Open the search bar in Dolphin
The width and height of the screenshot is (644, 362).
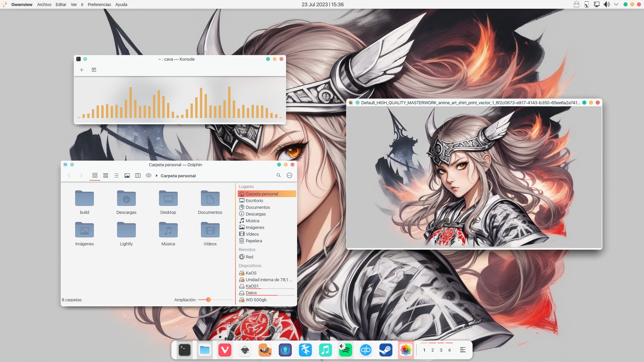(x=279, y=175)
